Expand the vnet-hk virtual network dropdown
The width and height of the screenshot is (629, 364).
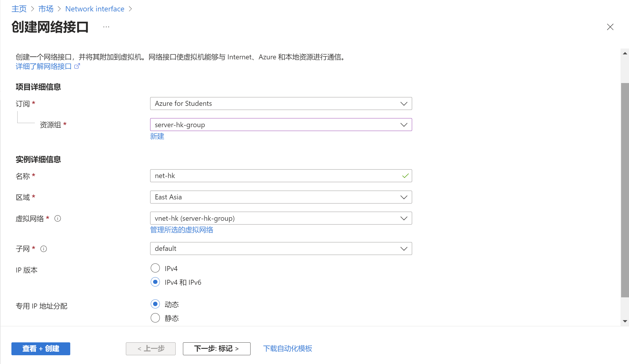coord(281,218)
